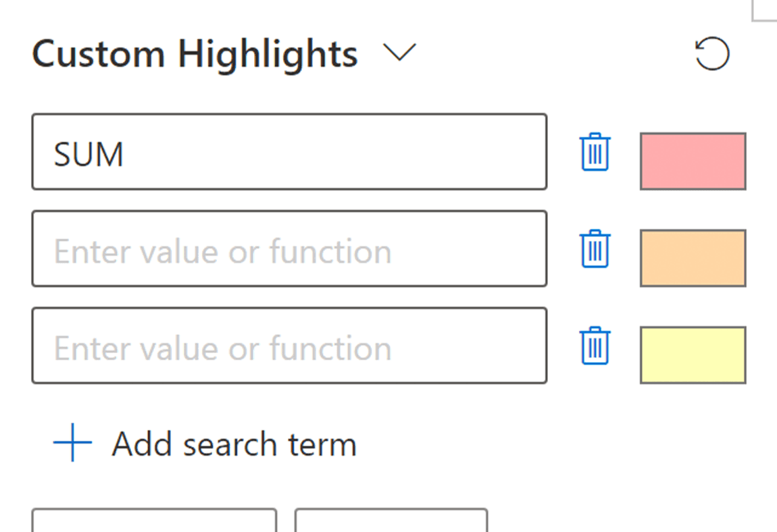777x532 pixels.
Task: Collapse the Custom Highlights section with the chevron
Action: click(x=399, y=53)
